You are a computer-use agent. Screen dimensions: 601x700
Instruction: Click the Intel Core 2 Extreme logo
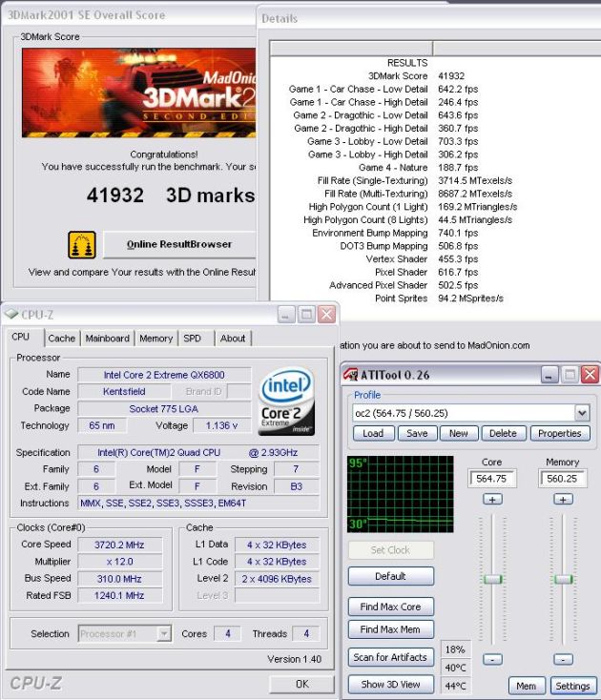coord(286,401)
